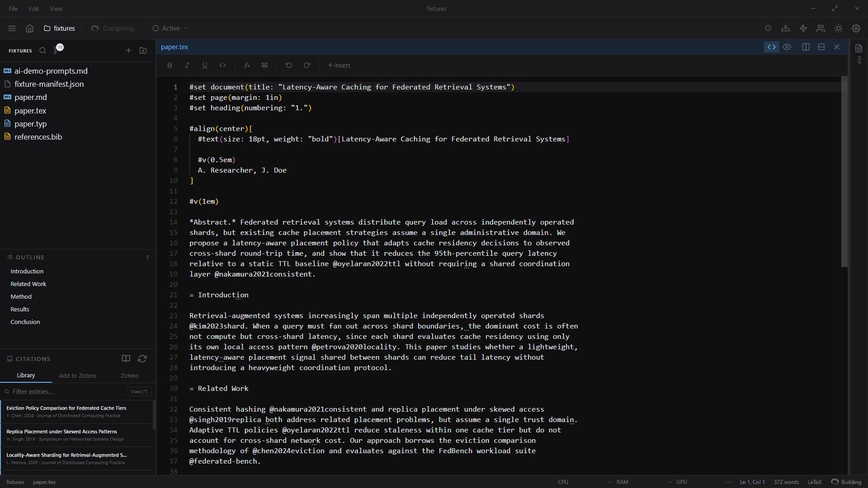868x488 pixels.
Task: Open the collaborators people icon
Action: (821, 28)
